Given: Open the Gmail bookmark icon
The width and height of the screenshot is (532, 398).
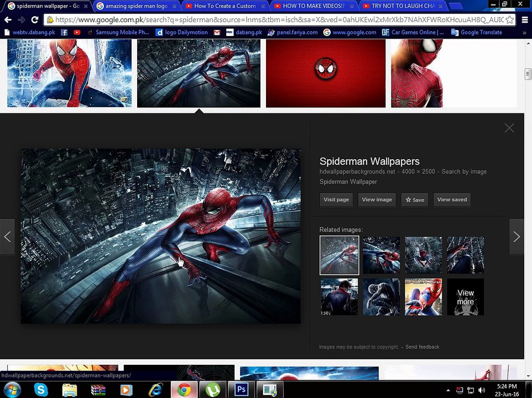Looking at the screenshot, I should pos(217,33).
